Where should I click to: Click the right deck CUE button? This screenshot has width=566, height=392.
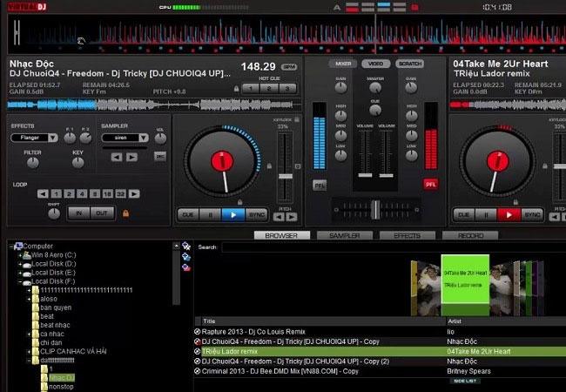coord(464,215)
